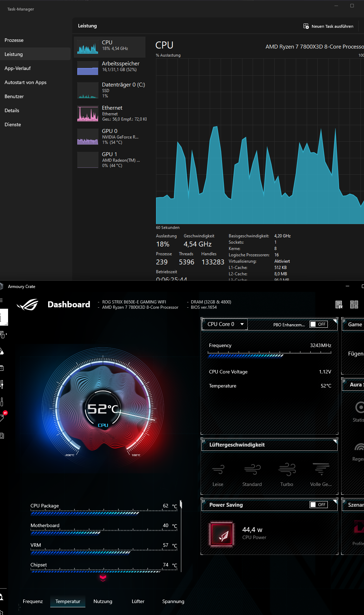Click the Aura Statisch effect icon
This screenshot has height=615, width=364.
coord(360,407)
